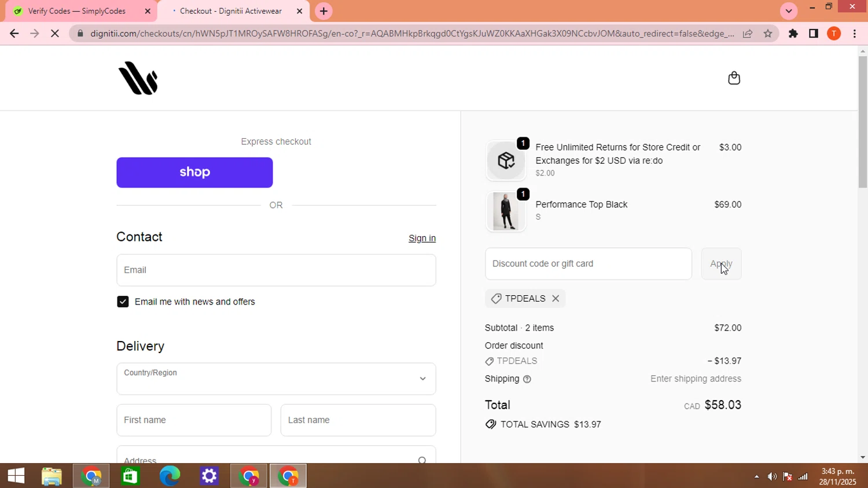The height and width of the screenshot is (488, 868).
Task: Expand the Country/Region dropdown
Action: click(x=276, y=379)
